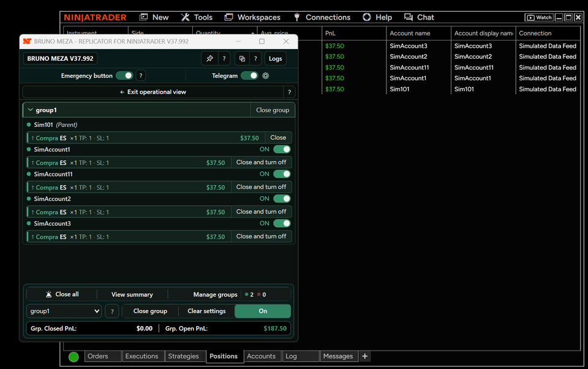Click the BRUNO MEZA V37.992 label
This screenshot has width=588, height=369.
[x=60, y=59]
